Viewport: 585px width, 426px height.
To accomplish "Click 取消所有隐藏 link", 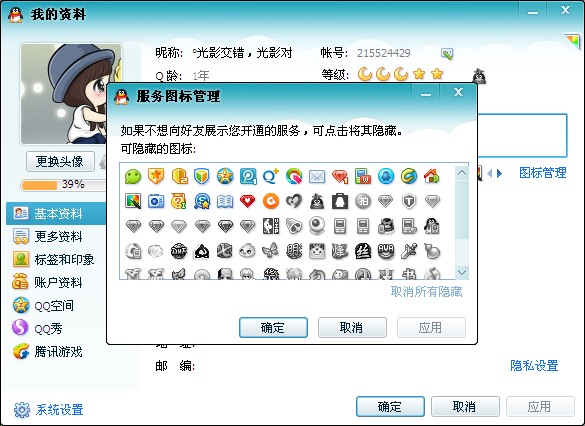I will (x=426, y=291).
